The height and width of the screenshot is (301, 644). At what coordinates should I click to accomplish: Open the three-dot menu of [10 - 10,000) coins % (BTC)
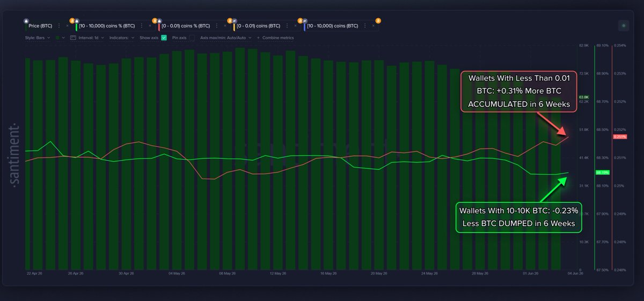click(x=141, y=26)
